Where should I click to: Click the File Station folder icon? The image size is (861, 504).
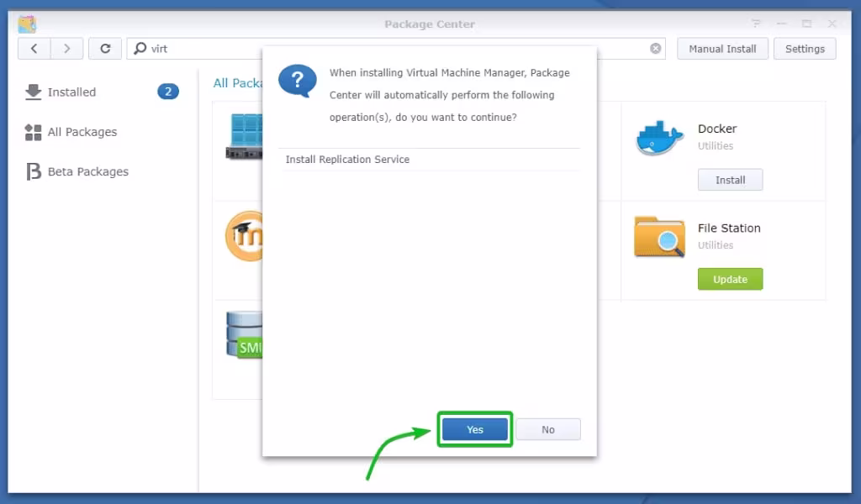coord(659,237)
